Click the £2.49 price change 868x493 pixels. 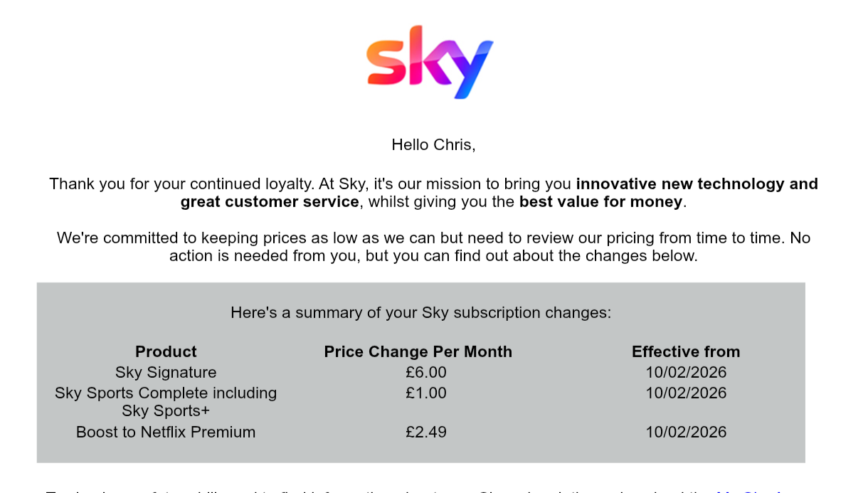click(x=425, y=433)
